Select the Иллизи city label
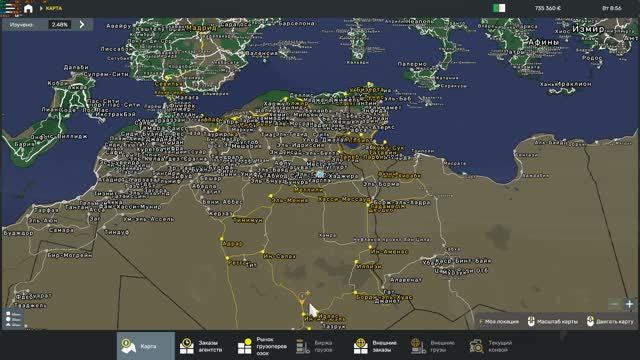This screenshot has height=360, width=640. click(x=369, y=266)
